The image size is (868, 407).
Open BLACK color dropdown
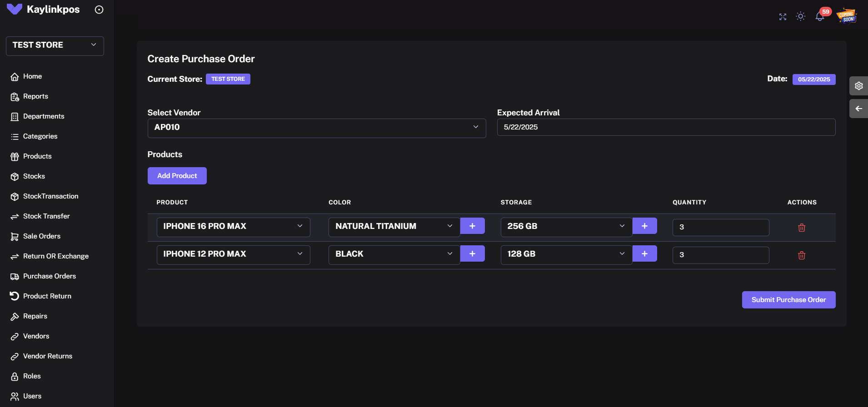click(x=394, y=255)
